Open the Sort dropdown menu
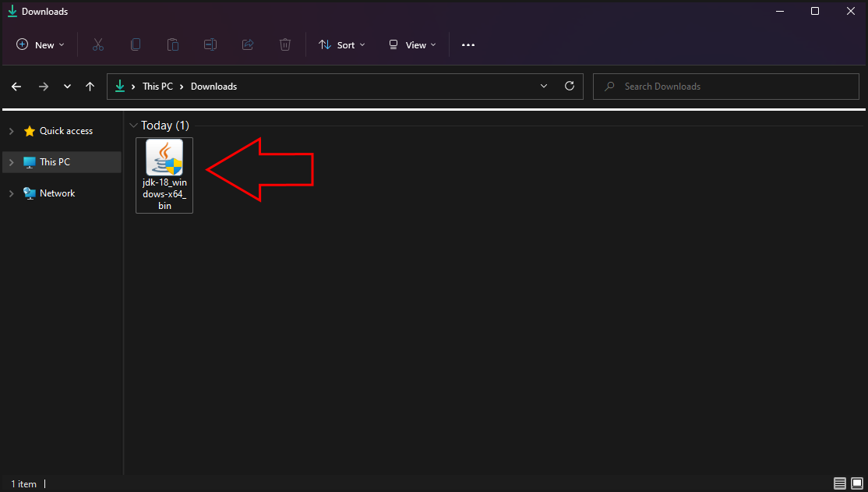 (x=341, y=45)
